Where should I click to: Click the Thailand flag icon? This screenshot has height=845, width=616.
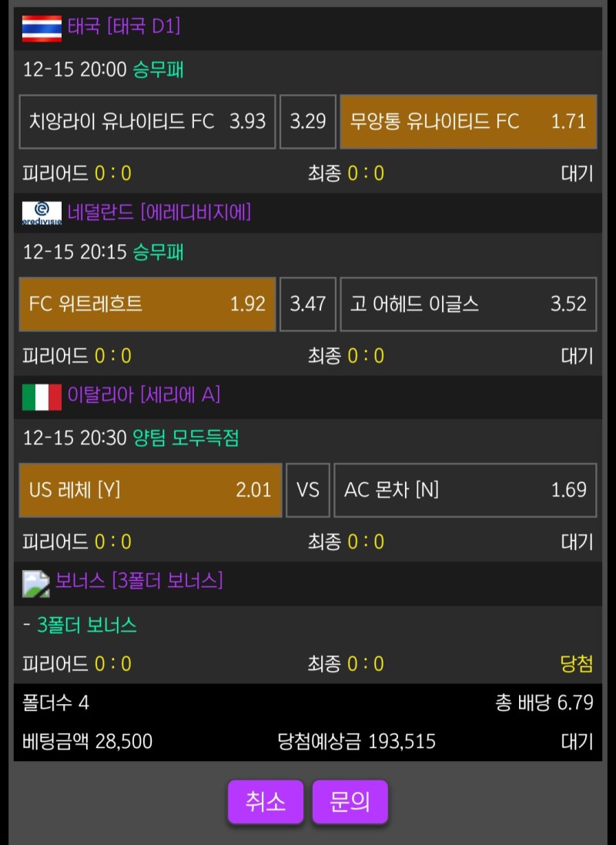click(42, 29)
